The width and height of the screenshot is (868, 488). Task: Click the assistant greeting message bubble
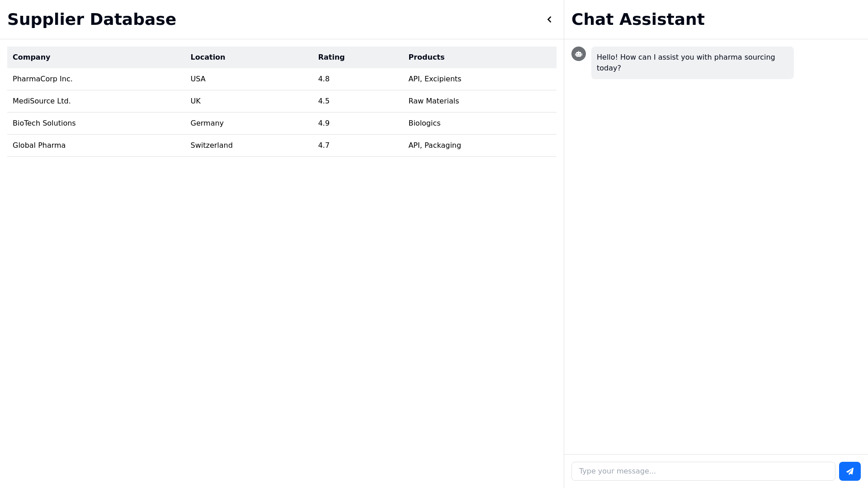[692, 63]
